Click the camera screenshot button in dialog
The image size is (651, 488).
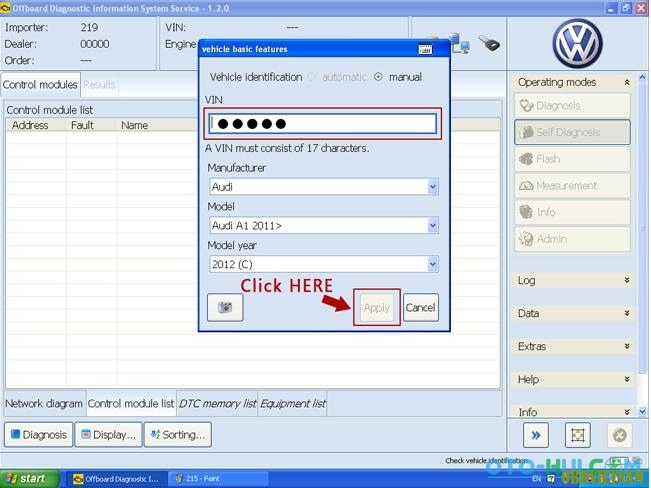click(225, 307)
